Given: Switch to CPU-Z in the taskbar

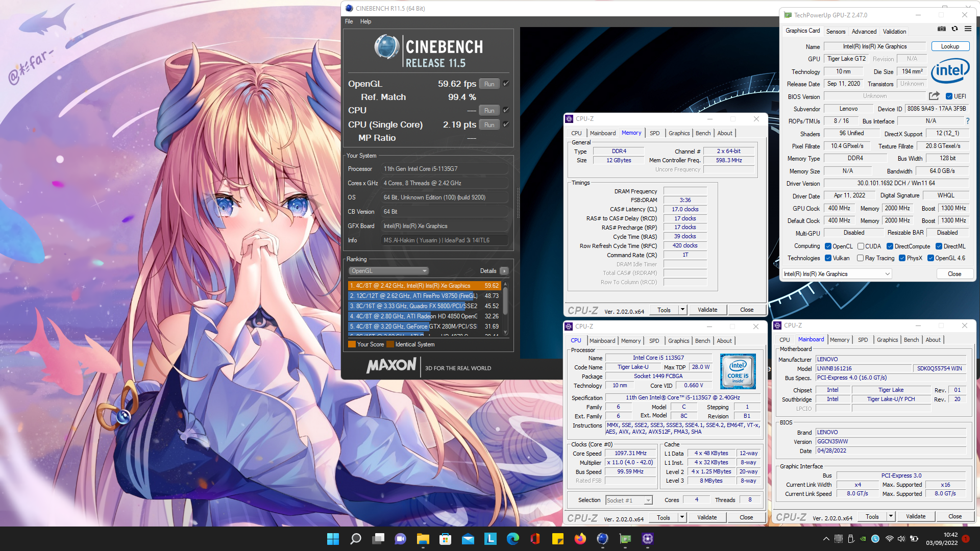Looking at the screenshot, I should click(x=648, y=539).
